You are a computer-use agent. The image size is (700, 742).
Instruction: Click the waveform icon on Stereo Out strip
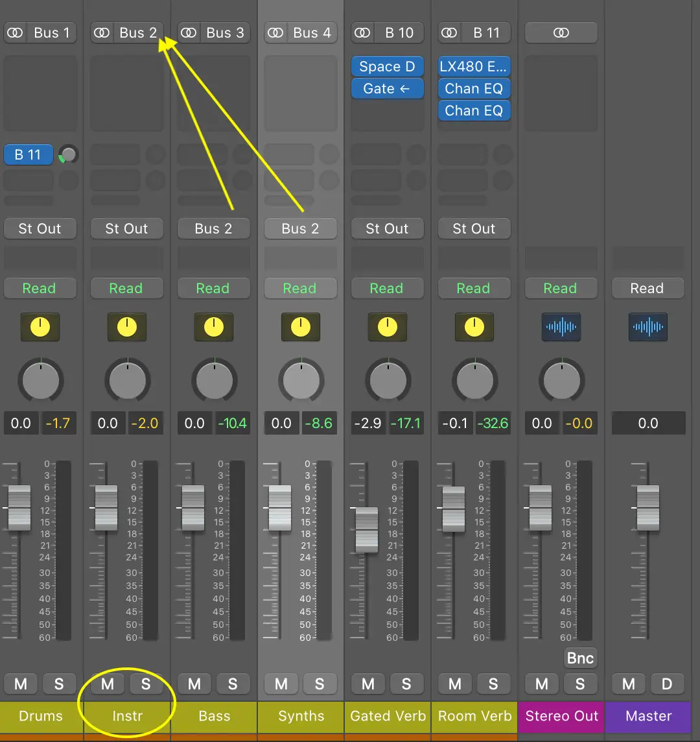pyautogui.click(x=561, y=327)
